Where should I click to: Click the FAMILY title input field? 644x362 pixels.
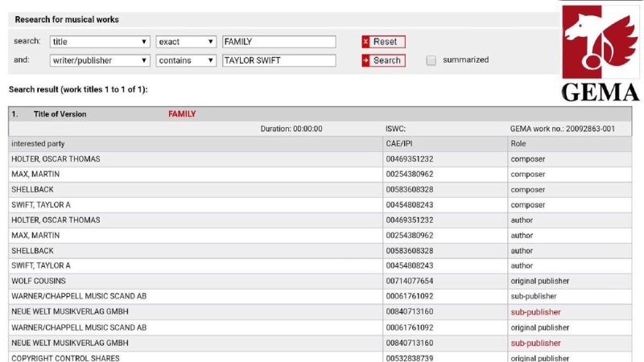click(279, 42)
